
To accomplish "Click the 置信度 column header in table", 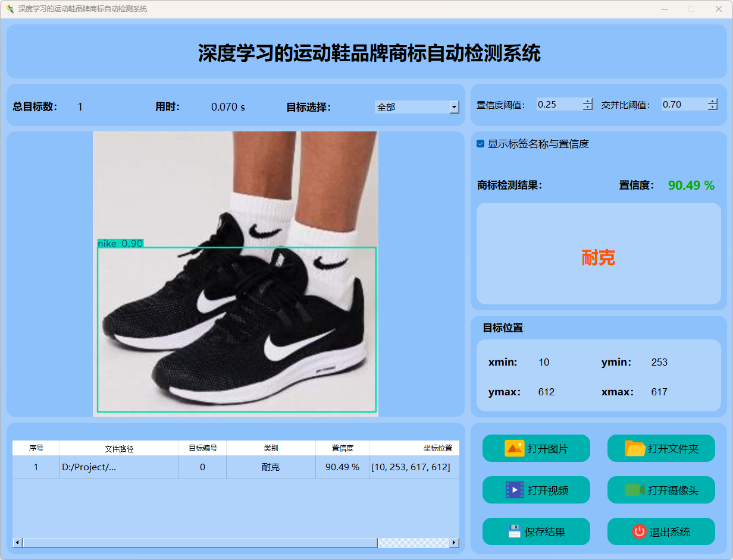I will coord(342,448).
